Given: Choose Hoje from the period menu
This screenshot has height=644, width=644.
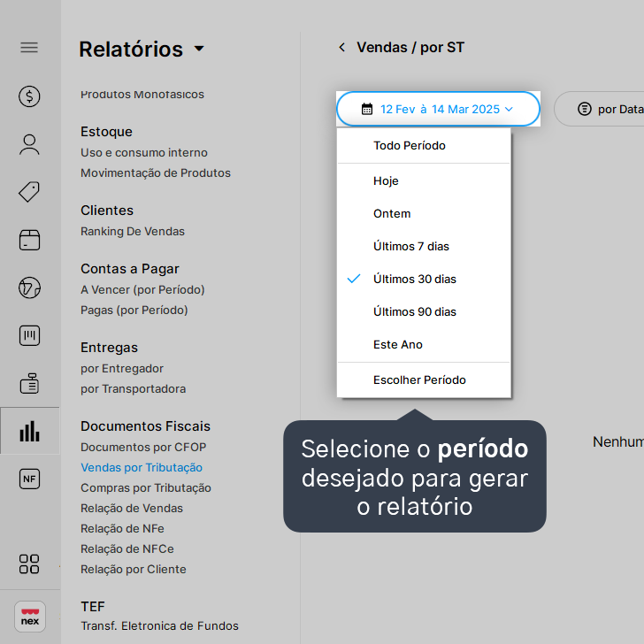Looking at the screenshot, I should (424, 180).
